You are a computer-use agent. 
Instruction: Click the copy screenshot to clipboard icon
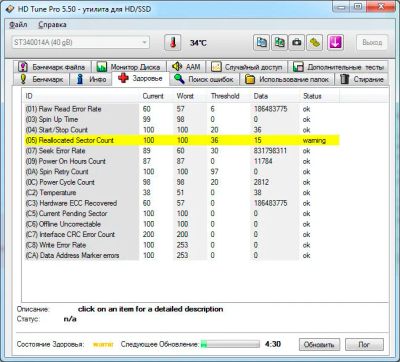tap(279, 43)
